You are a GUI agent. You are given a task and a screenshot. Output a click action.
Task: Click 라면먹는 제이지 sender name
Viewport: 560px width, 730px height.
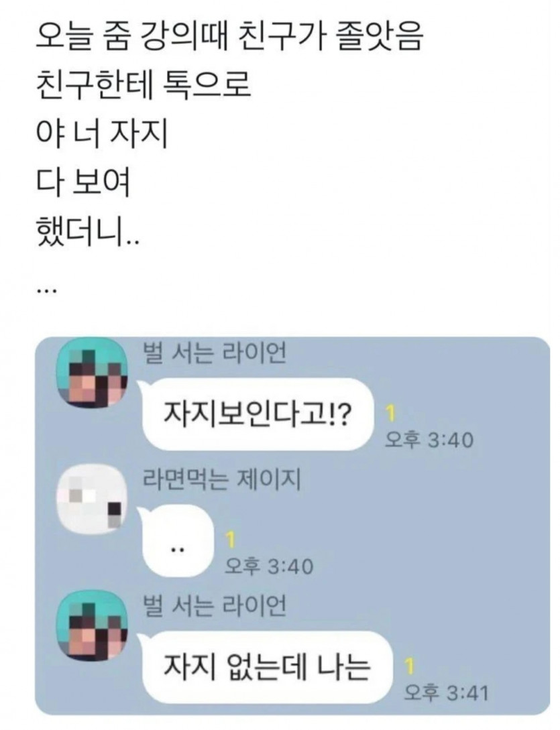pos(221,480)
